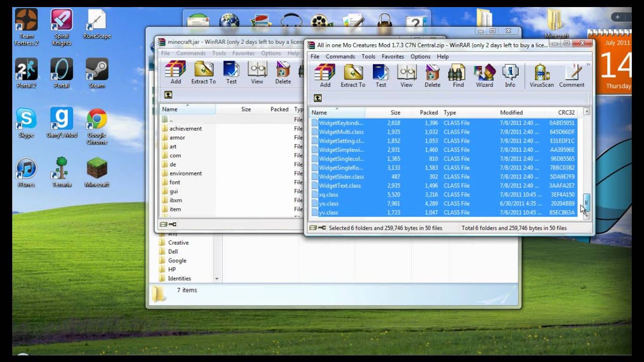Click Delete icon in minecraft.jar window
644x362 pixels.
tap(283, 73)
